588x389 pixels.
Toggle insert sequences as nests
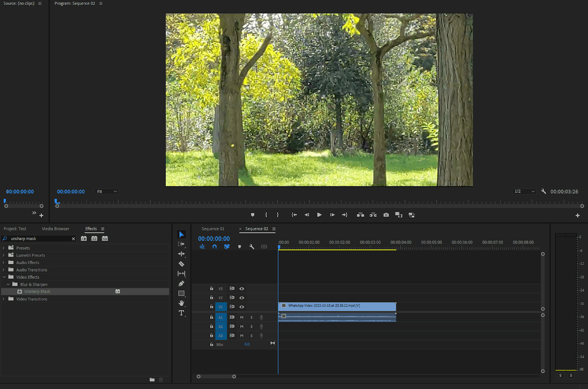pos(202,247)
